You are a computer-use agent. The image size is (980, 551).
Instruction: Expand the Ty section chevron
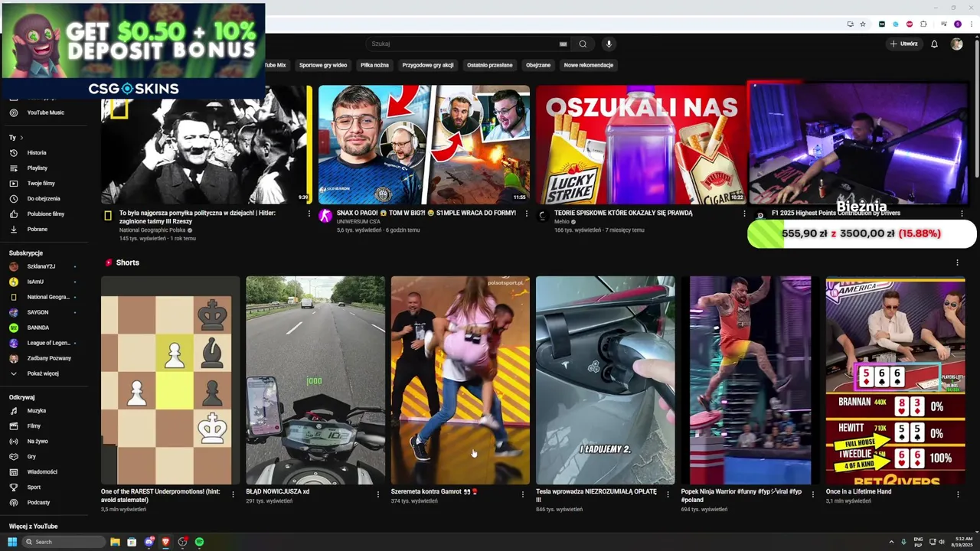point(21,138)
